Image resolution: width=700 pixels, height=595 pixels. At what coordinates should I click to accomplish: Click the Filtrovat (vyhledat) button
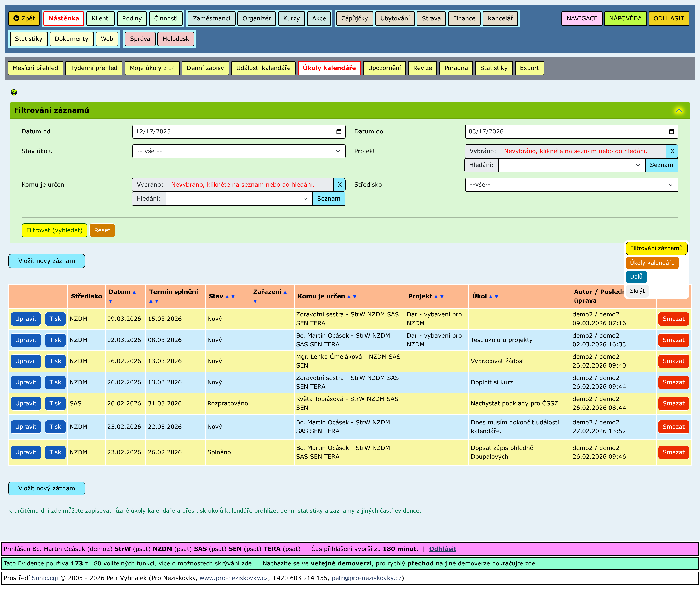54,230
